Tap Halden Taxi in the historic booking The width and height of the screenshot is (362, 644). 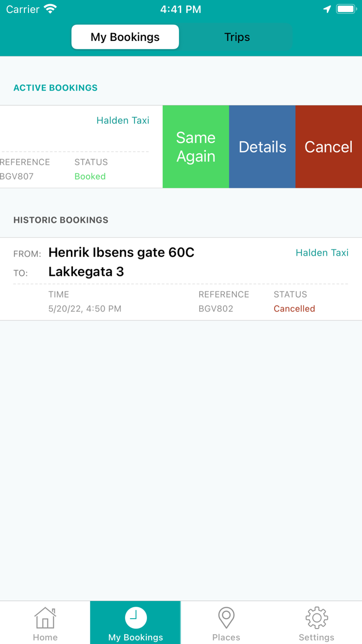tap(322, 253)
